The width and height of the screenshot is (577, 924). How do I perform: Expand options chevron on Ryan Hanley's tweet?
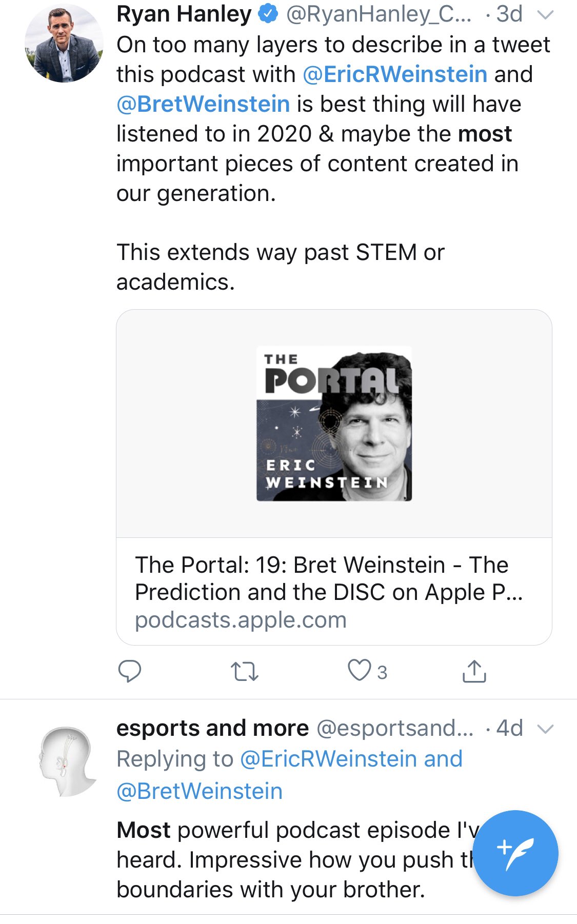pyautogui.click(x=545, y=15)
